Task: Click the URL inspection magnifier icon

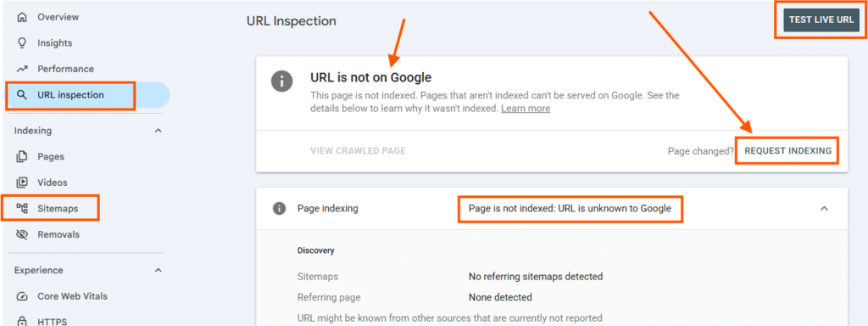Action: 22,95
